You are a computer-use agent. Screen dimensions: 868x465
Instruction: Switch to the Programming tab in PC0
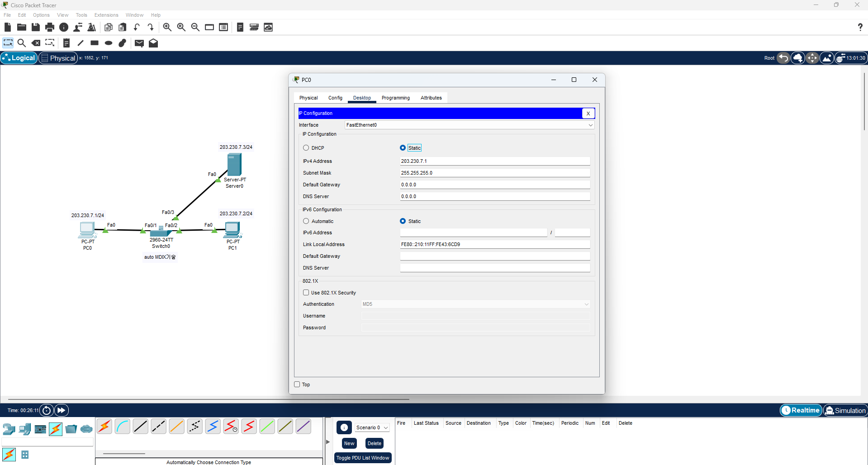tap(396, 98)
